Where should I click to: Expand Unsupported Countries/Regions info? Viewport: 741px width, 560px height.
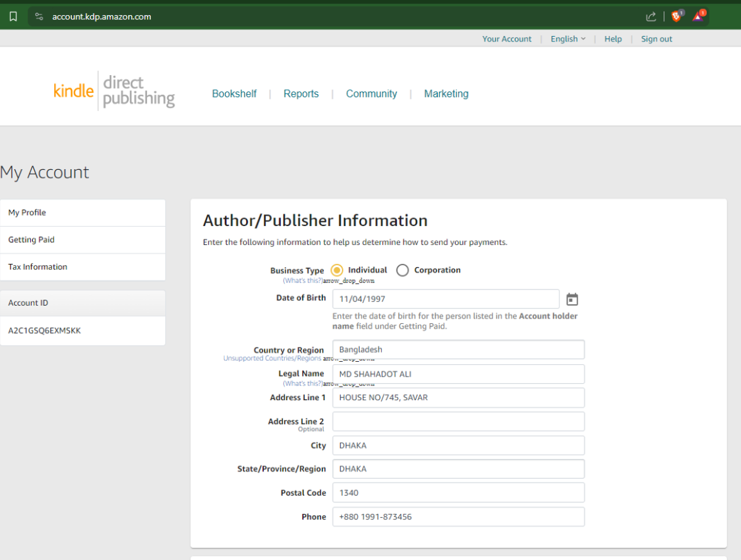tap(272, 358)
